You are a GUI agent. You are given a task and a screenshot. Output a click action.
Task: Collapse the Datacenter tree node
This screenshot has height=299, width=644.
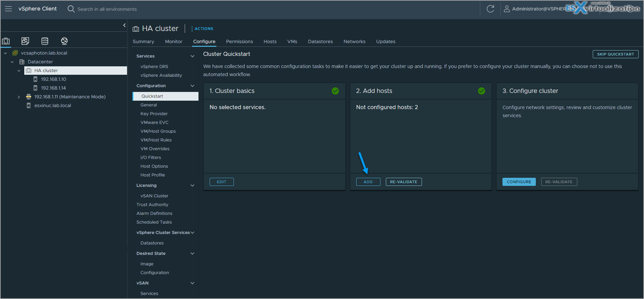coord(12,62)
